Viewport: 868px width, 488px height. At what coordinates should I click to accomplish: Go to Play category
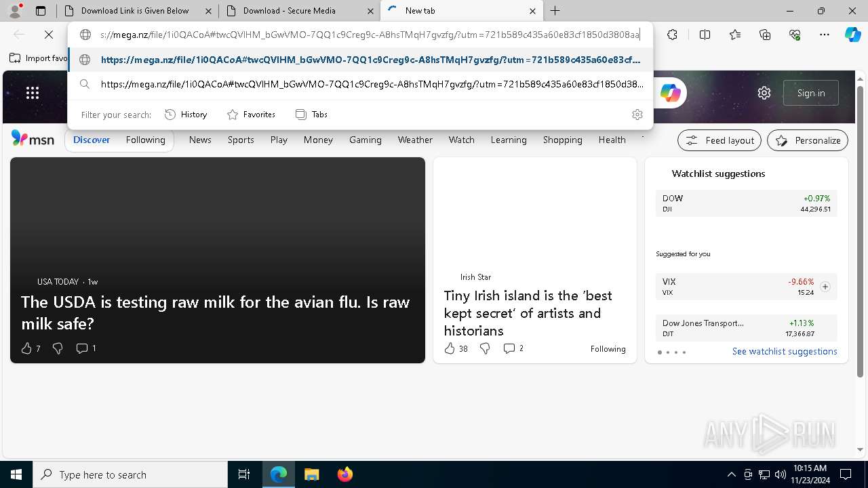coord(279,140)
